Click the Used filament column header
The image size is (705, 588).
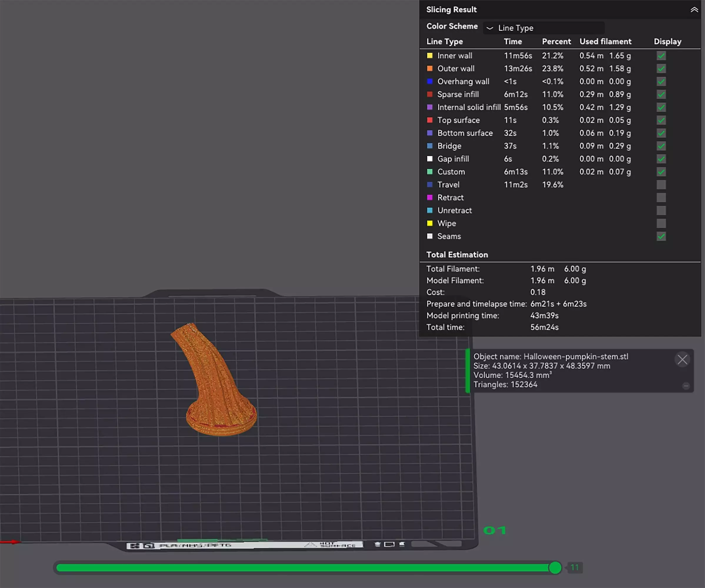(x=605, y=42)
